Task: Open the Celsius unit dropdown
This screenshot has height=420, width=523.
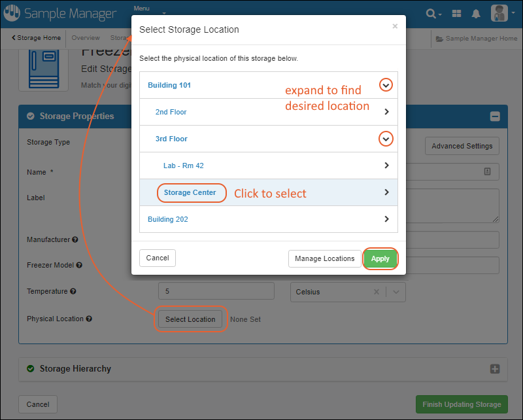Action: 397,292
